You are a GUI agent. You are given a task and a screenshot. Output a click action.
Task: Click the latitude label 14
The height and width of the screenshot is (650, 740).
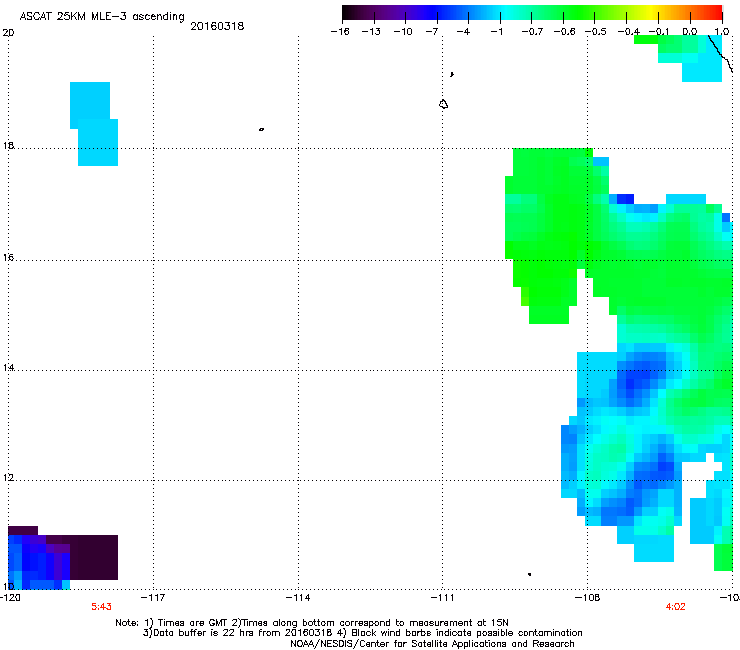8,367
